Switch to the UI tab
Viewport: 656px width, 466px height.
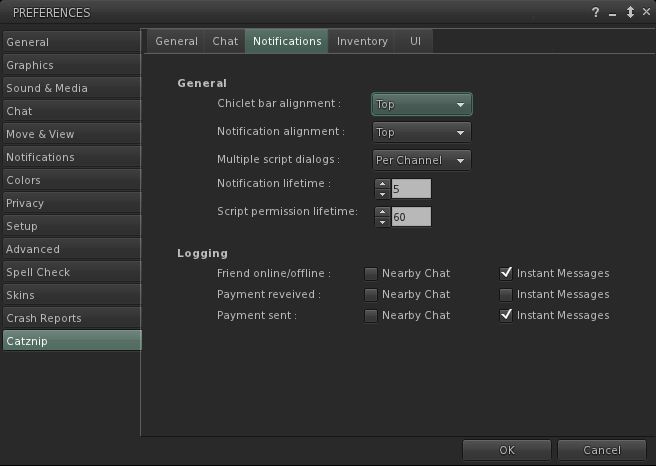(x=414, y=41)
